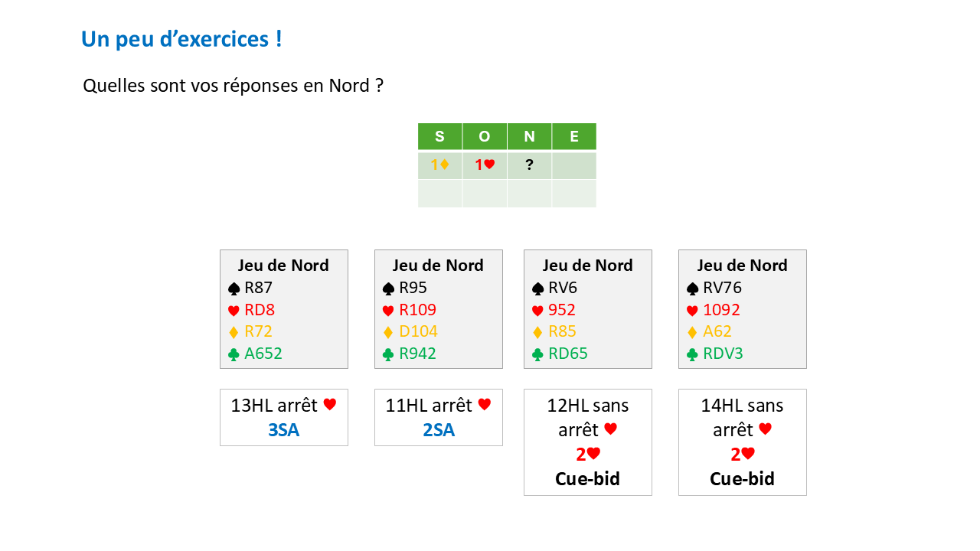Click the E column header cell
Screen dimensions: 980x551
tap(574, 137)
